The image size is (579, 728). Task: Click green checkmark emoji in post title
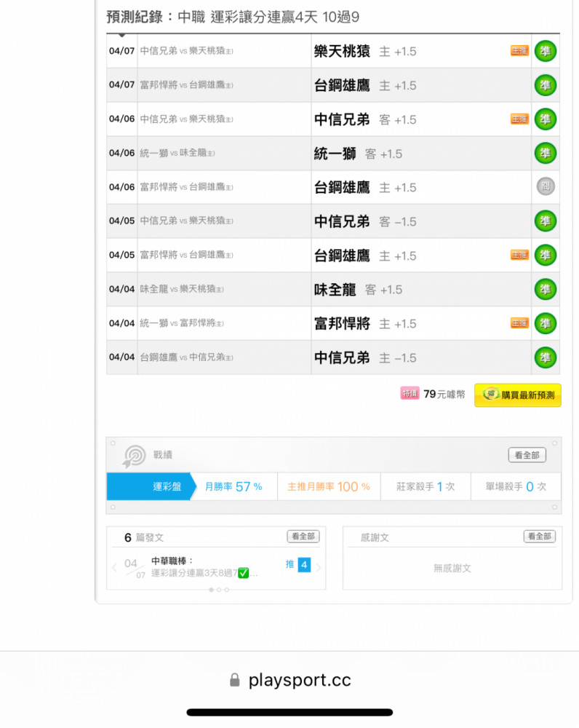click(243, 574)
